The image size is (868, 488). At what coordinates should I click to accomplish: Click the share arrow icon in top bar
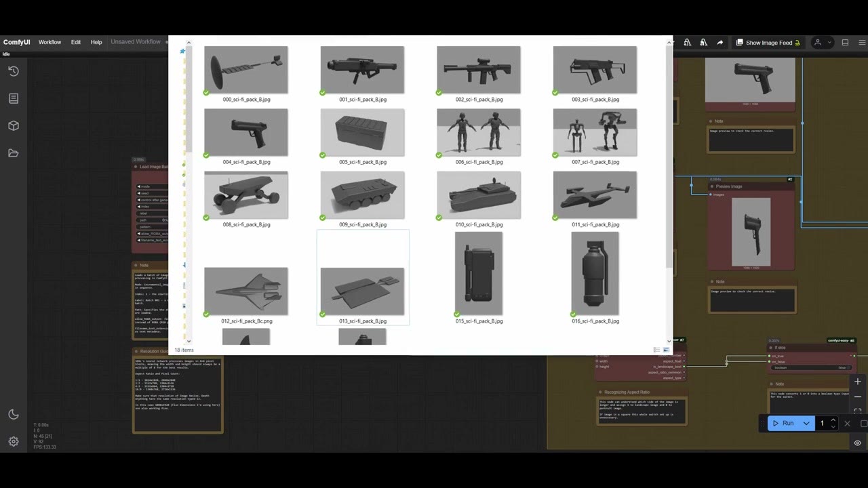(719, 42)
